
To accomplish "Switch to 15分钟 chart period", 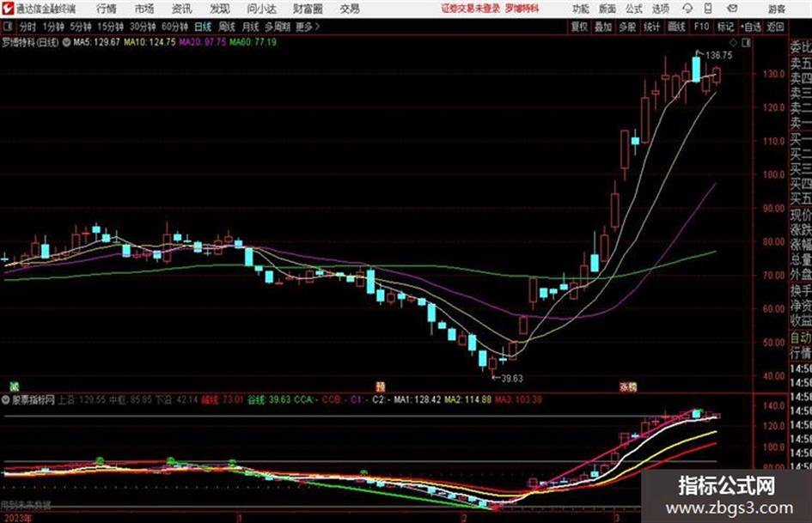I will pyautogui.click(x=110, y=27).
